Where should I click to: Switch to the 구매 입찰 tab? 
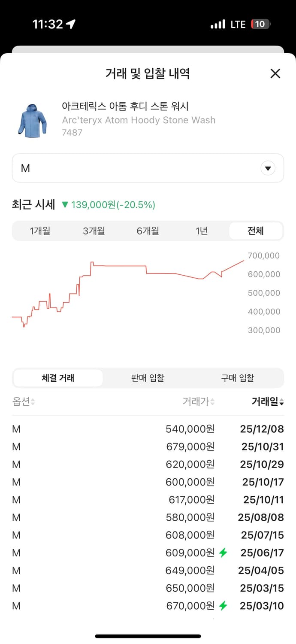(x=237, y=378)
